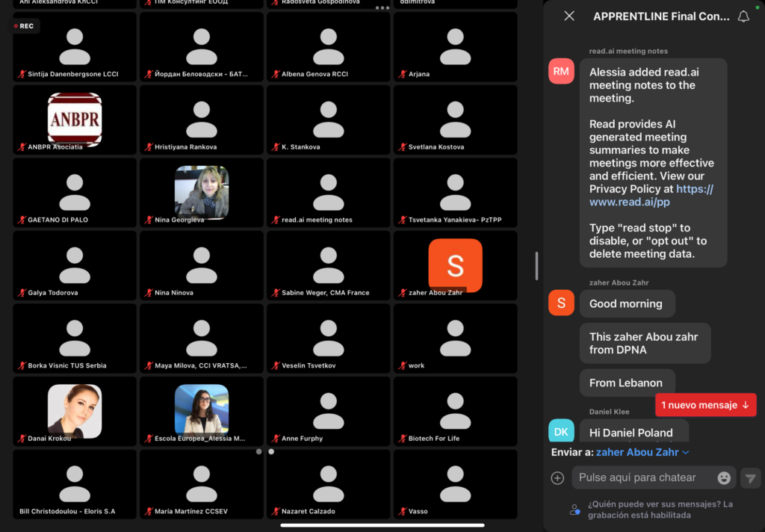
Task: Click the plus attachment icon in chat
Action: coord(557,478)
